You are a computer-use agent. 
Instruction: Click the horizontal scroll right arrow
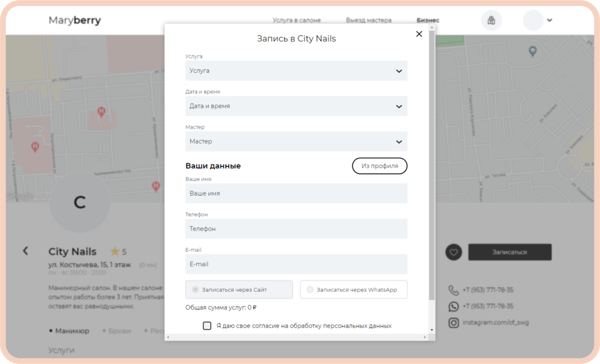click(x=425, y=337)
